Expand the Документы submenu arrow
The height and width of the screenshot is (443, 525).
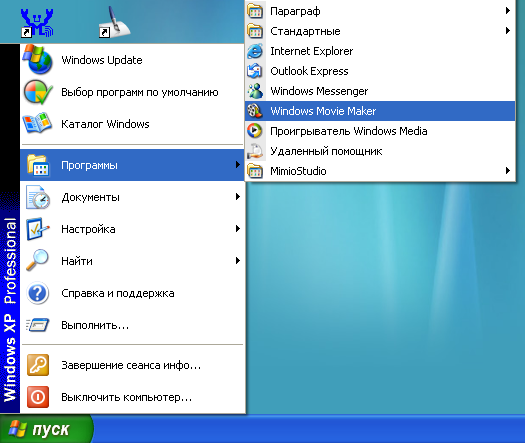[237, 197]
